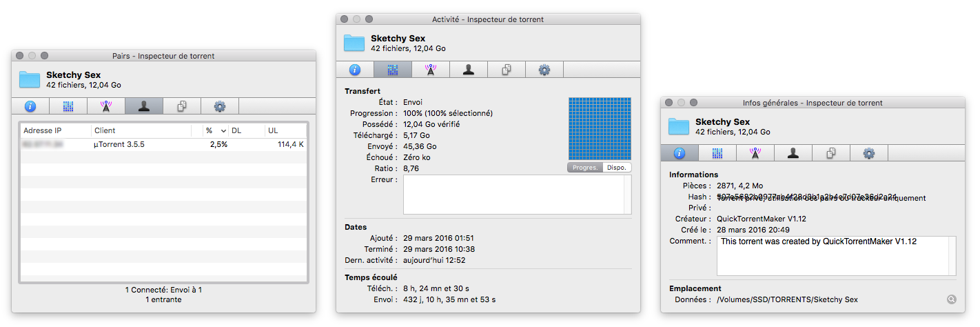Sort peers by the Adresse IP column
This screenshot has height=327, width=980.
55,130
